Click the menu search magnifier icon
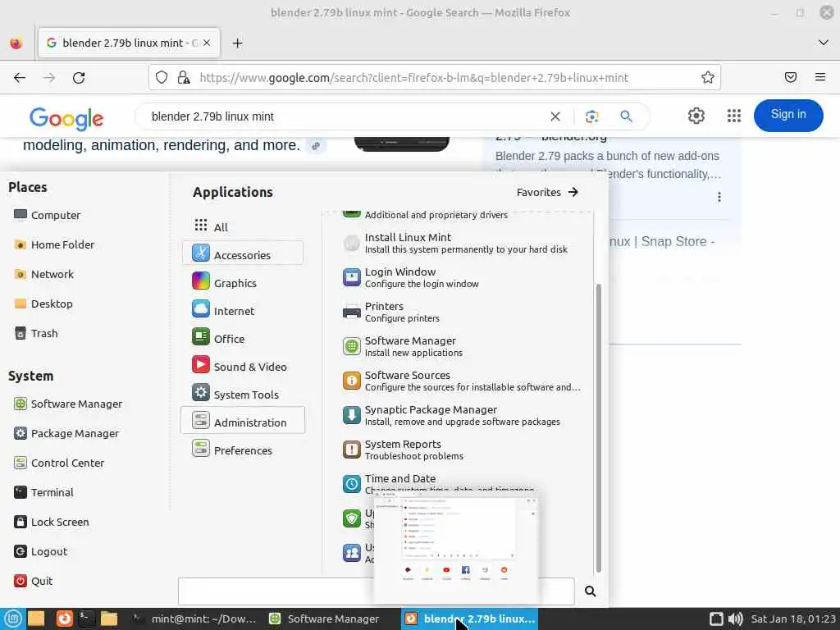Viewport: 840px width, 630px height. click(590, 591)
